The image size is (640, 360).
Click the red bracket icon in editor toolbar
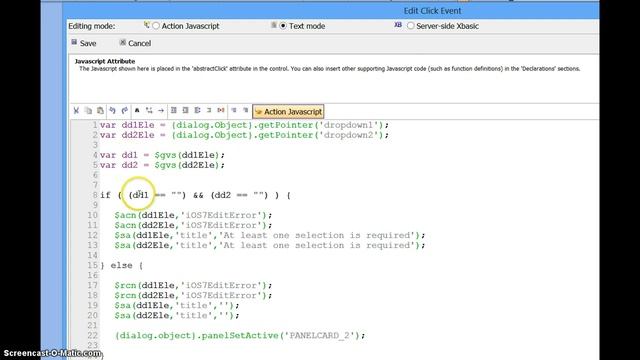coord(221,111)
